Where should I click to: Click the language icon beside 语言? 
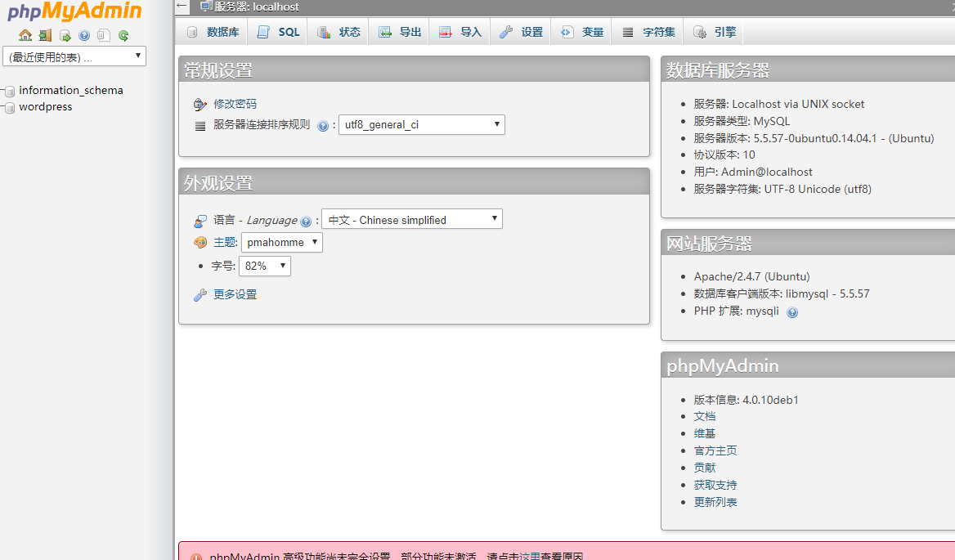(x=200, y=221)
